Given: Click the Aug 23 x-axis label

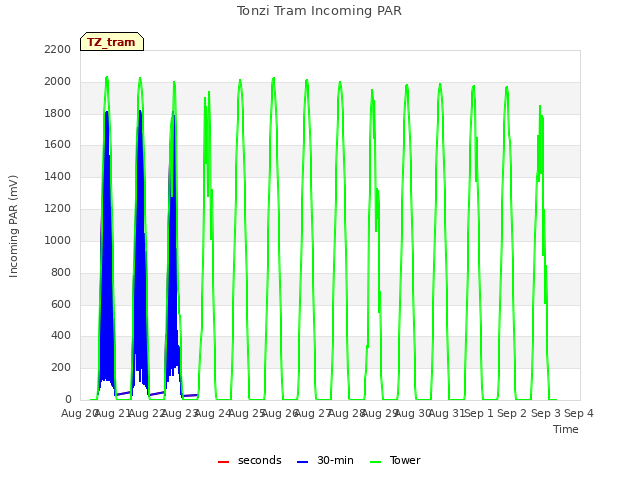Looking at the screenshot, I should 180,413.
